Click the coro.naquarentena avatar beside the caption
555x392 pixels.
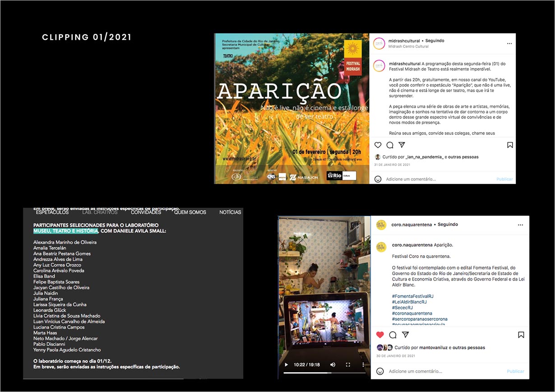(x=381, y=246)
